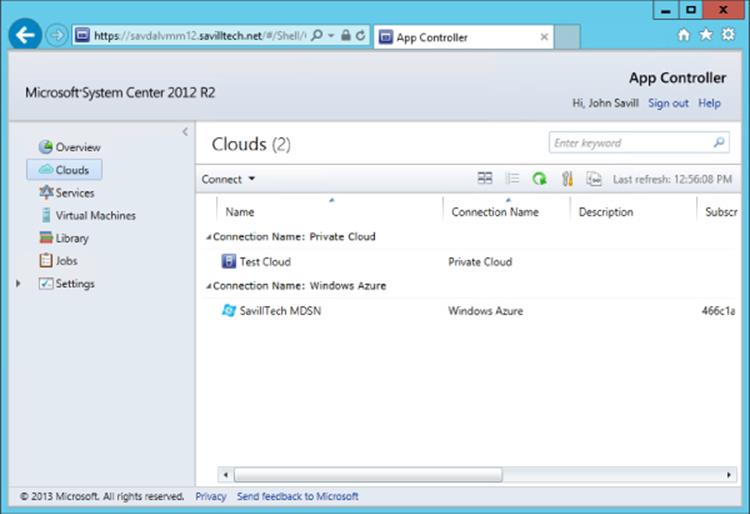Click the Library books icon
Image resolution: width=750 pixels, height=514 pixels.
pyautogui.click(x=46, y=238)
